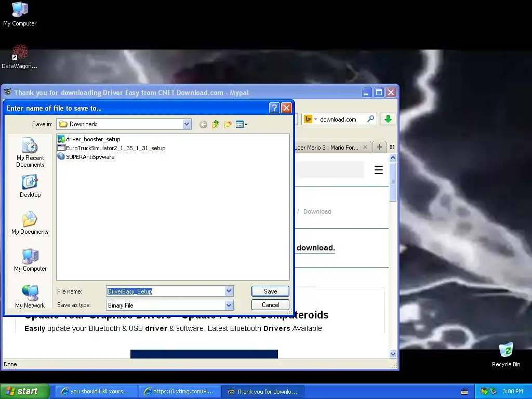Click Mypal vertical scrollbar thumb
The image size is (532, 399).
pos(393,181)
